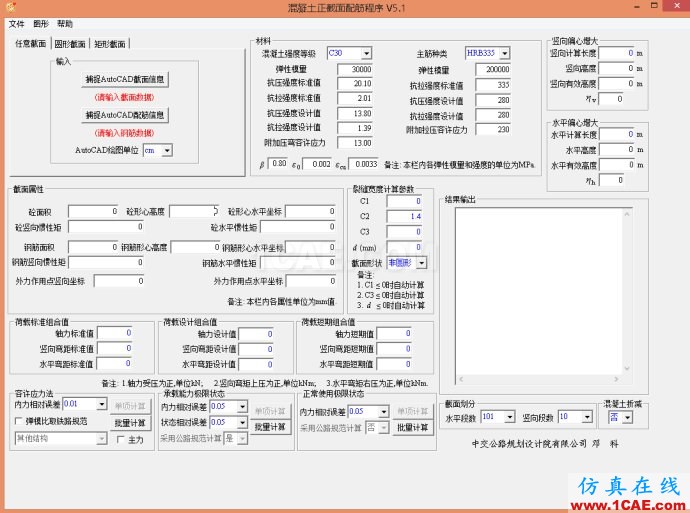Click 单项计算 under 容许应力法
Viewport: 690px width, 513px height.
(130, 406)
